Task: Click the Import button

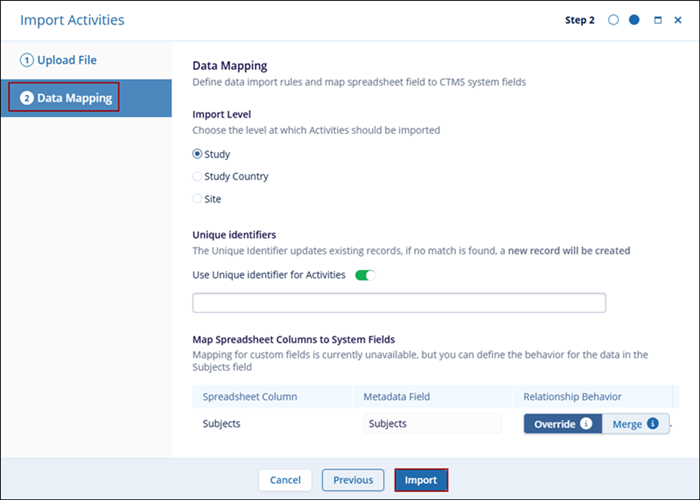Action: click(x=421, y=480)
